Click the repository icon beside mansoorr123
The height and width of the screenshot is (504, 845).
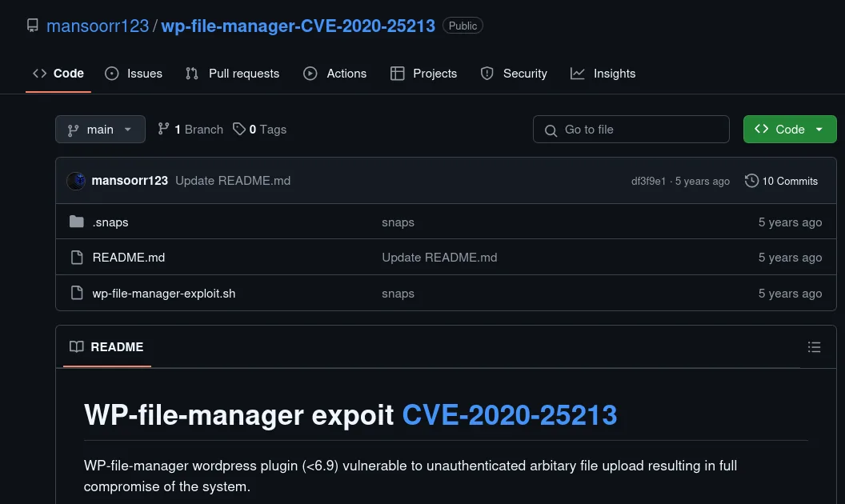[x=33, y=26]
